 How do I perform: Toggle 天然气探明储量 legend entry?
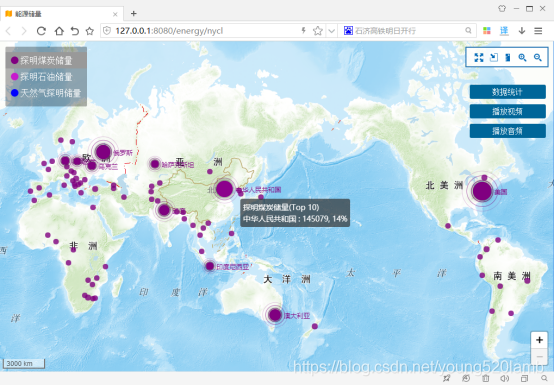click(46, 93)
